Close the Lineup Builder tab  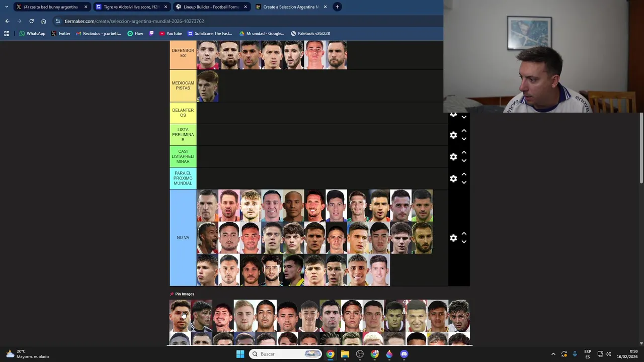pyautogui.click(x=246, y=7)
